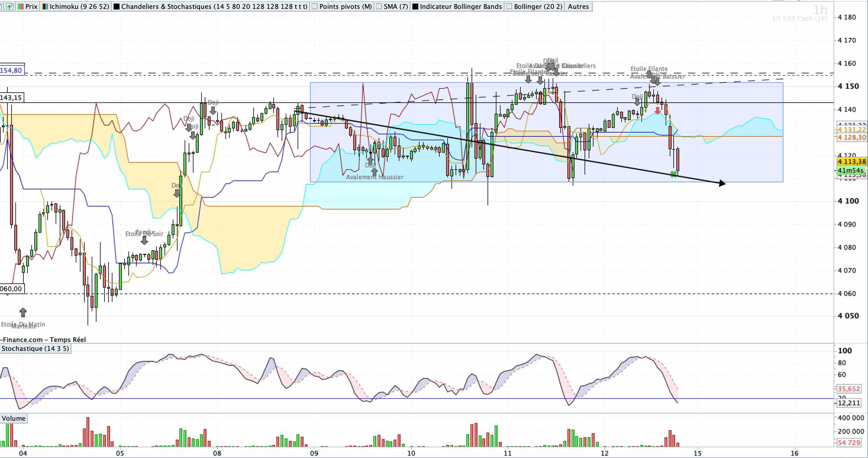Open the Autres indicators menu
The image size is (868, 458).
coord(578,7)
